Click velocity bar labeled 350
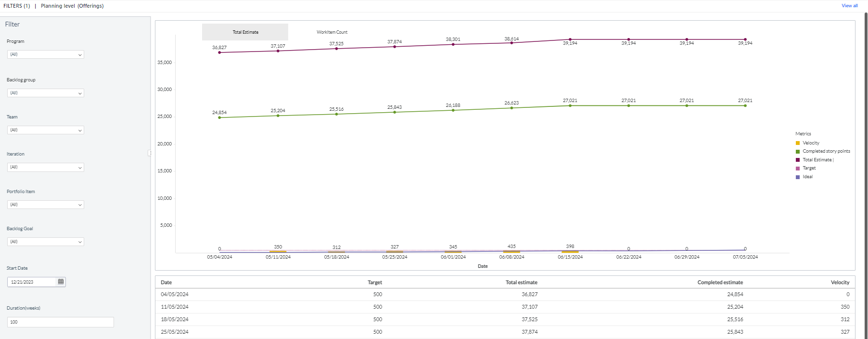Viewport: 868px width, 339px height. tap(278, 251)
